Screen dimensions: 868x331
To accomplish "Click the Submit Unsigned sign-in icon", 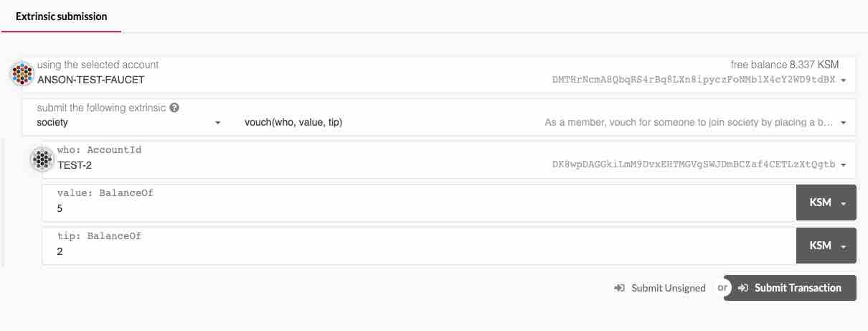I will point(620,288).
